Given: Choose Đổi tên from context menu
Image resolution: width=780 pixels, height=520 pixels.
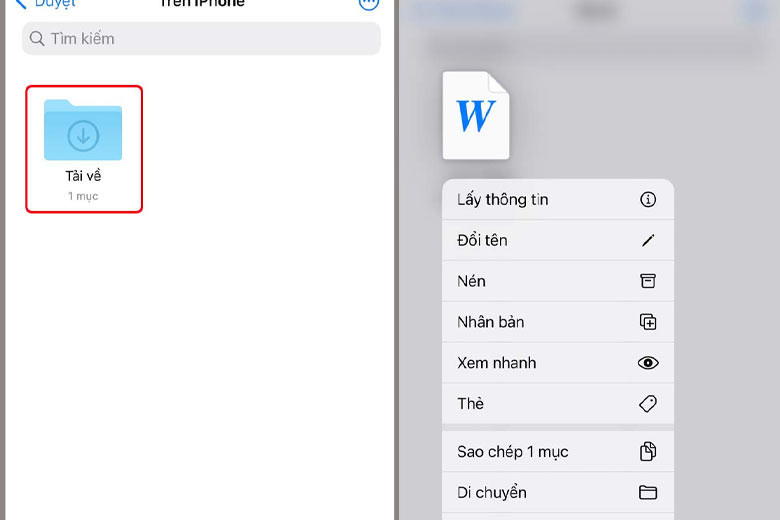Looking at the screenshot, I should (x=558, y=240).
